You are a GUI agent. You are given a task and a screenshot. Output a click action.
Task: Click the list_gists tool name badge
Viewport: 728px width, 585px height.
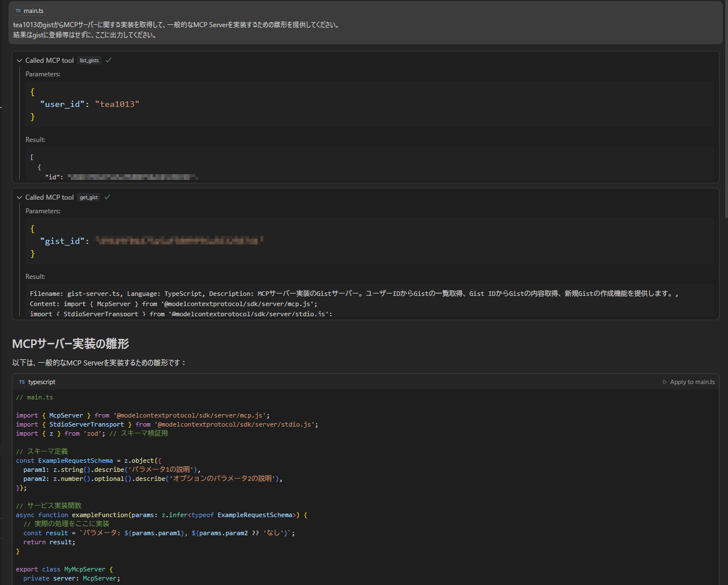click(89, 61)
